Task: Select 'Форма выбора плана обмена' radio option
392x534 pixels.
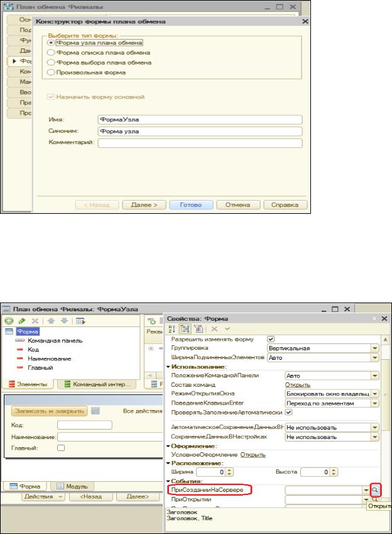Action: click(x=51, y=62)
